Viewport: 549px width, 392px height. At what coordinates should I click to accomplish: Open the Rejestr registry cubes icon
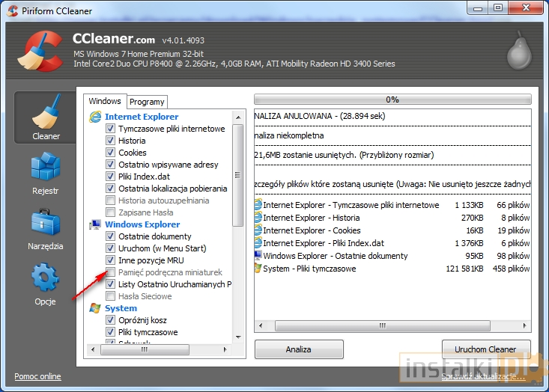point(46,166)
